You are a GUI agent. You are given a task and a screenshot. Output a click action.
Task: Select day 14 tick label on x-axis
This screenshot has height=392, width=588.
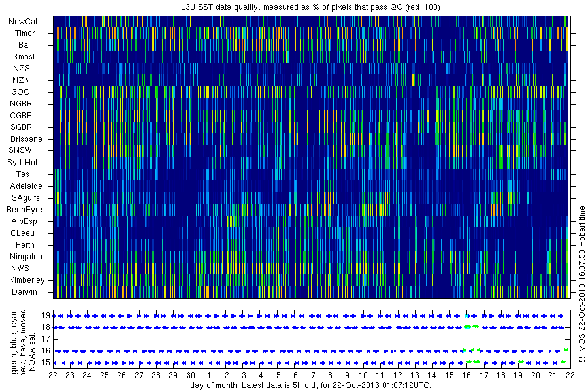coord(432,376)
